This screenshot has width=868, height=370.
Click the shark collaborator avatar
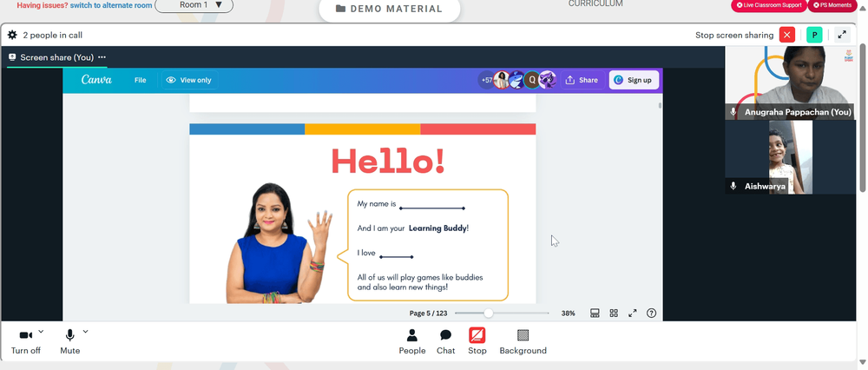(x=516, y=80)
